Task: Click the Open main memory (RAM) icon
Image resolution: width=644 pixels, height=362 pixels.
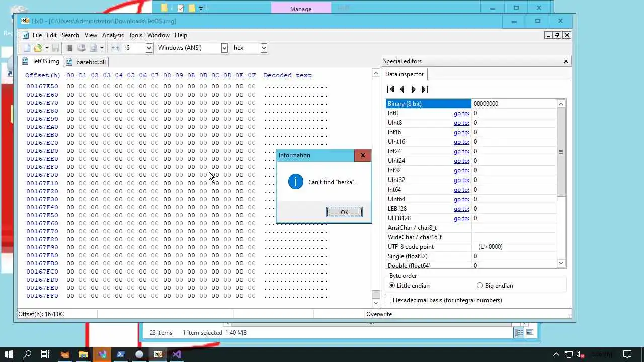Action: [x=70, y=48]
